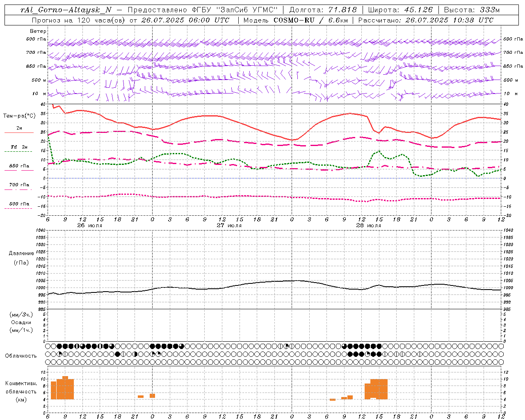Screen dimensions: 525x420
Task: Click the 26 июля date label
Action: [x=90, y=226]
